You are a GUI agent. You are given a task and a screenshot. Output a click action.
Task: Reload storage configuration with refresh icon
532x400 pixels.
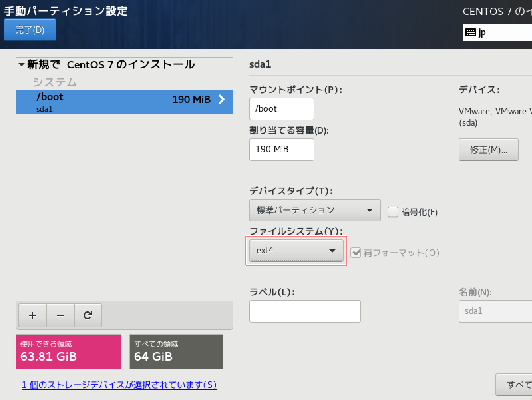88,315
